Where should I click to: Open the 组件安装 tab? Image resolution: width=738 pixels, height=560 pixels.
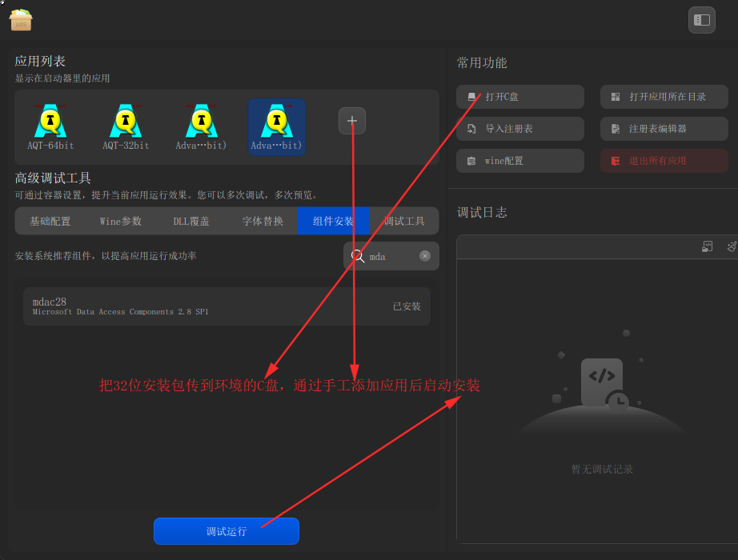[333, 221]
